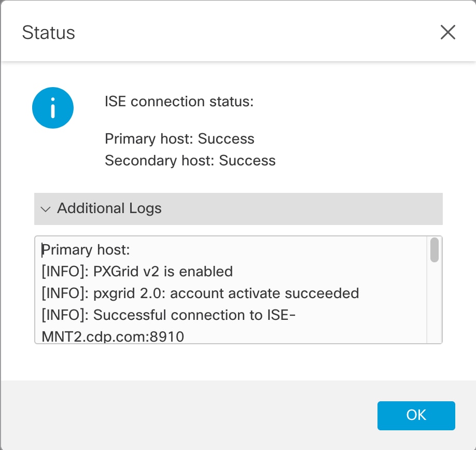
Task: Close the Status dialog with the X icon
Action: (447, 33)
